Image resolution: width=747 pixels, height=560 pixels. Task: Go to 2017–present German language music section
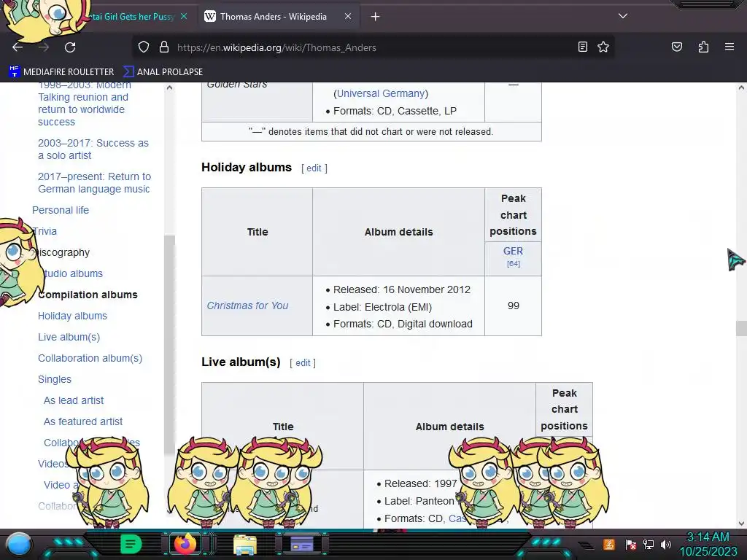click(94, 183)
